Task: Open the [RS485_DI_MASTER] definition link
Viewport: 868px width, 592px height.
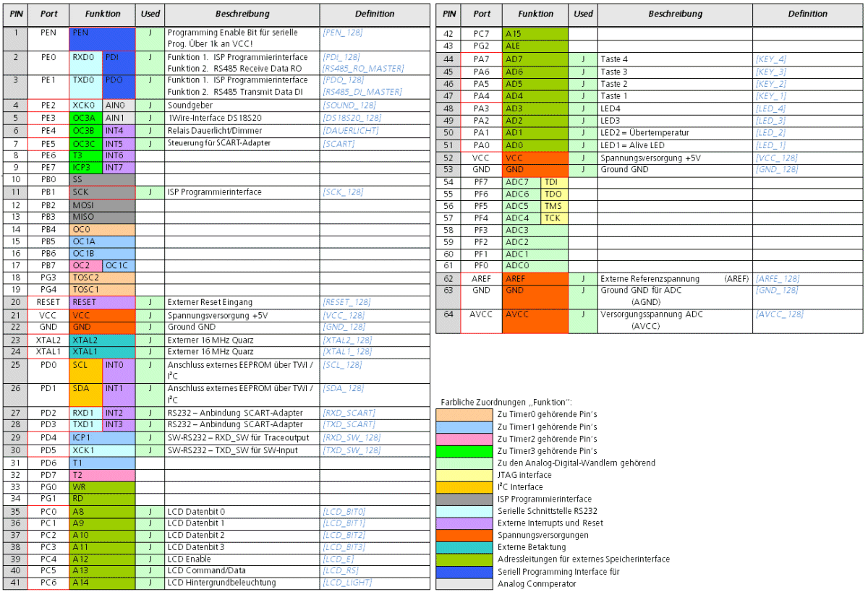Action: 362,92
